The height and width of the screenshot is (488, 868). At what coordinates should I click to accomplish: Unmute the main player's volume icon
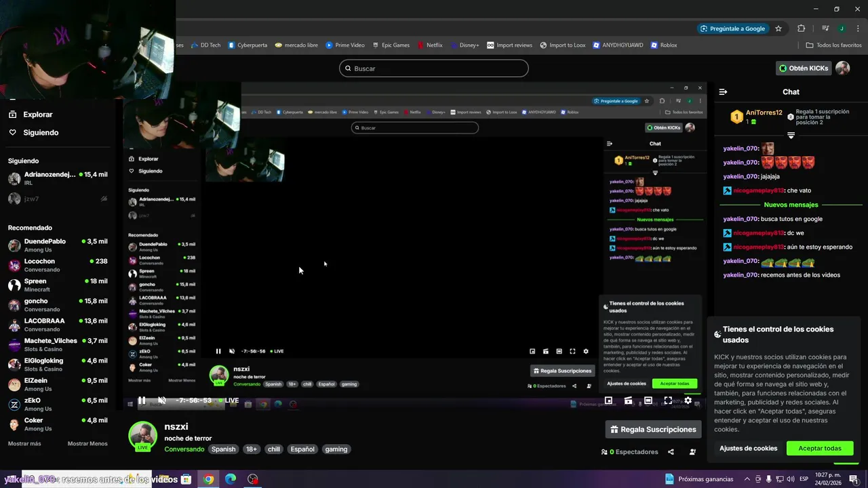pyautogui.click(x=162, y=401)
